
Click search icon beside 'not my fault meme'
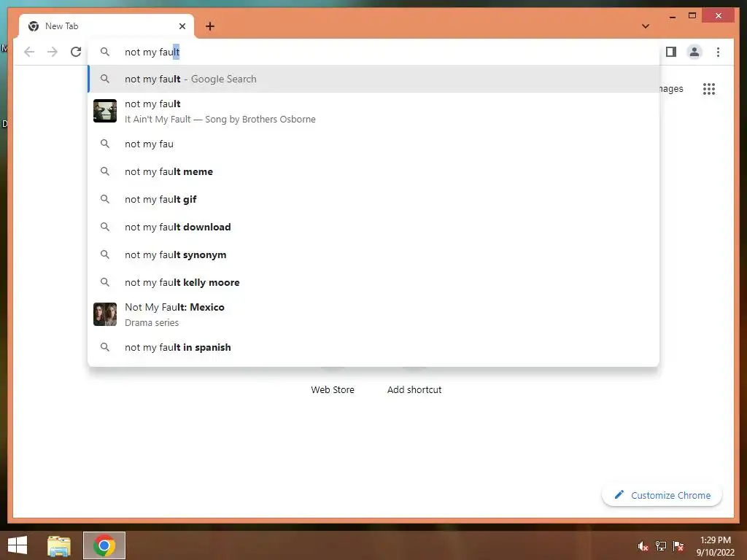(x=105, y=171)
